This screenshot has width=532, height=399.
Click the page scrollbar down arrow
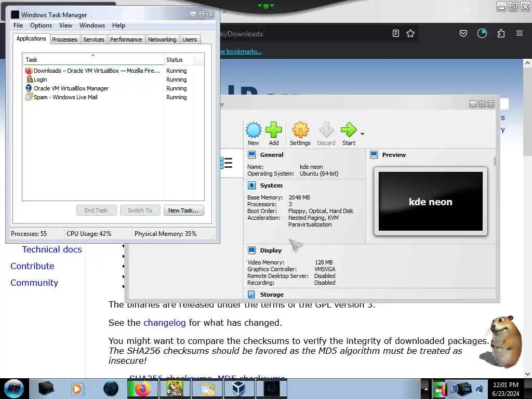point(527,374)
